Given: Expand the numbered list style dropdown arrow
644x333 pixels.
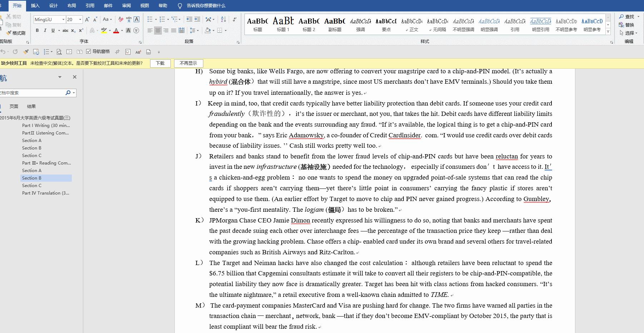Looking at the screenshot, I should pyautogui.click(x=168, y=20).
